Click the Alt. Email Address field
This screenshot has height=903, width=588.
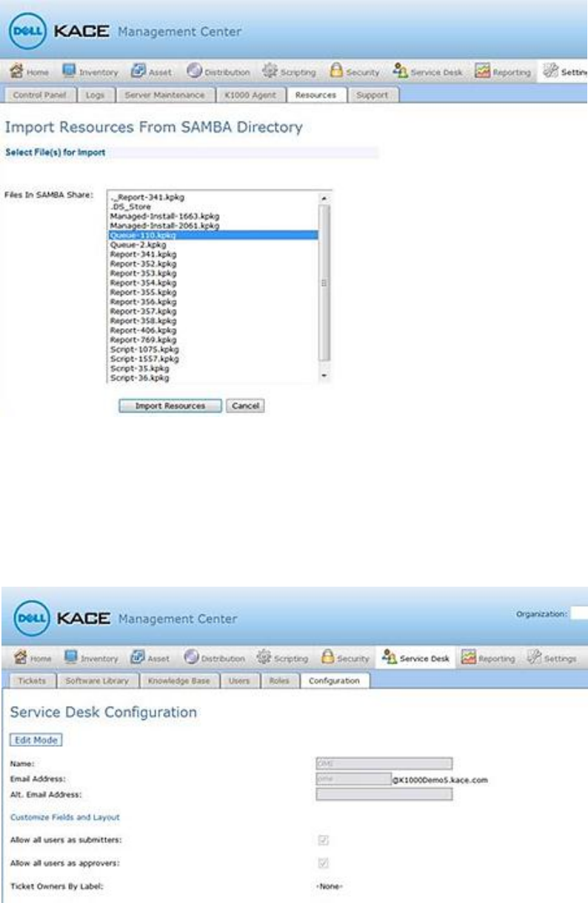point(384,793)
